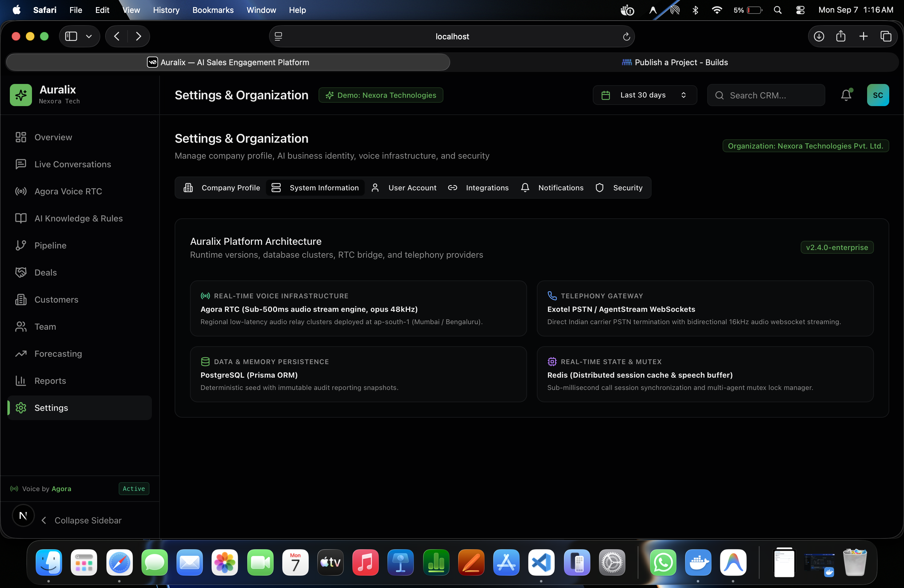Launch Docker Desktop from the Dock
This screenshot has width=904, height=588.
click(698, 562)
